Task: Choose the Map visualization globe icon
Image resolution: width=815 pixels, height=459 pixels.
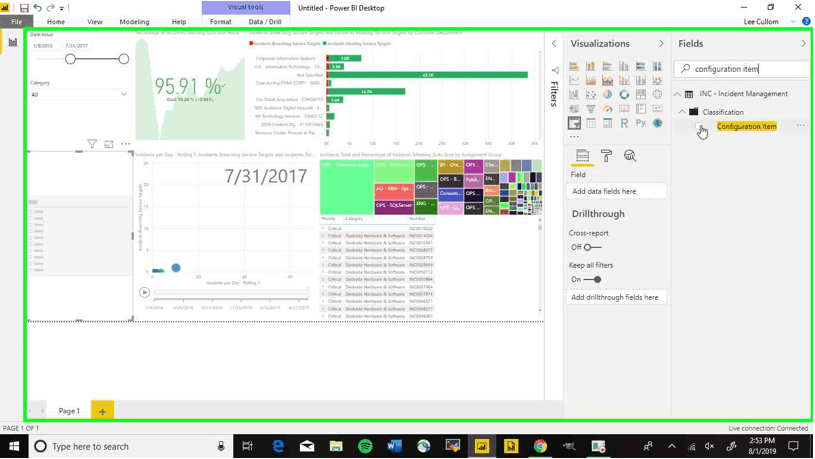Action: [x=658, y=94]
